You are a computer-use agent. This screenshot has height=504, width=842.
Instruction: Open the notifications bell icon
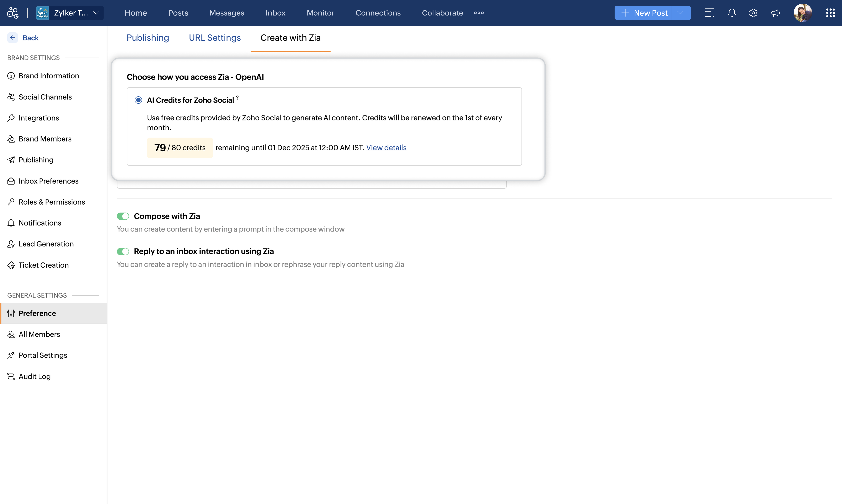click(x=732, y=13)
